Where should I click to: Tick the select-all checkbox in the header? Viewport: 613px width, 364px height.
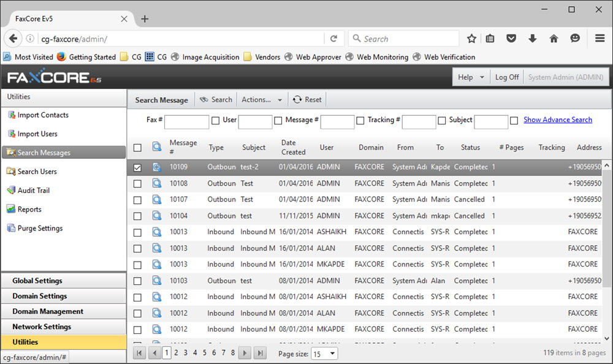pos(137,148)
